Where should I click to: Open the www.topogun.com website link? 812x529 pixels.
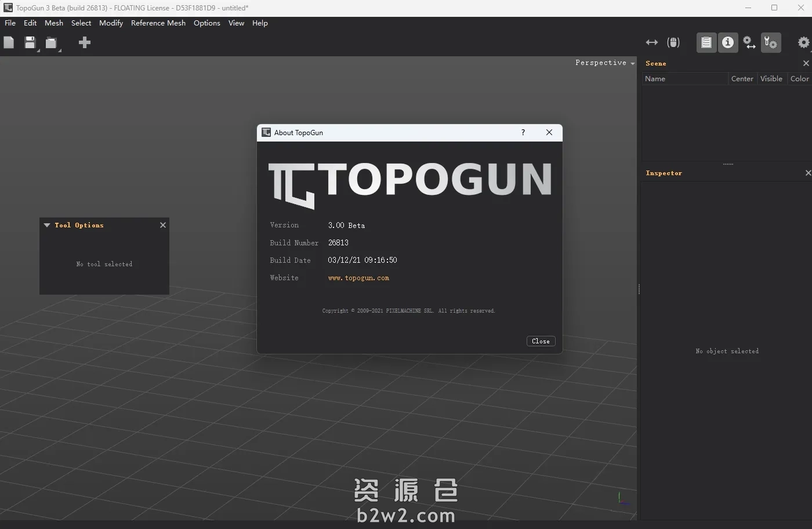click(x=358, y=278)
